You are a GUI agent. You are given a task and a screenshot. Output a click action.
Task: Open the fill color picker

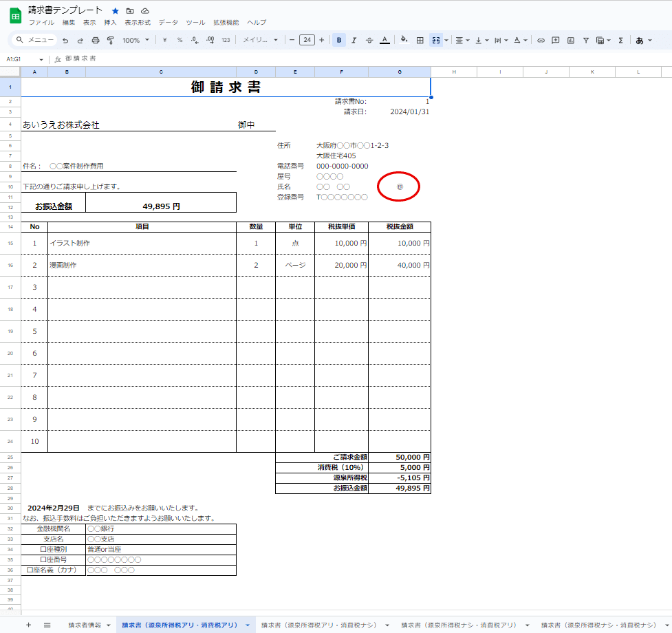point(404,41)
